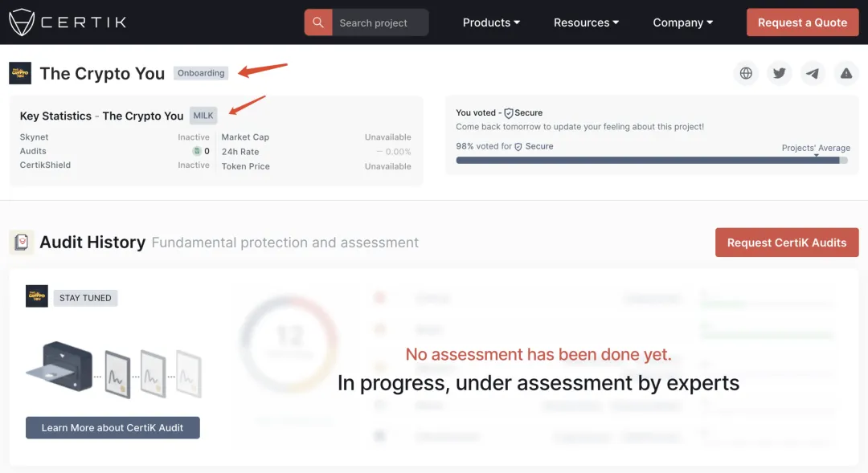Image resolution: width=868 pixels, height=473 pixels.
Task: Open the Telegram paper plane icon
Action: pos(813,73)
